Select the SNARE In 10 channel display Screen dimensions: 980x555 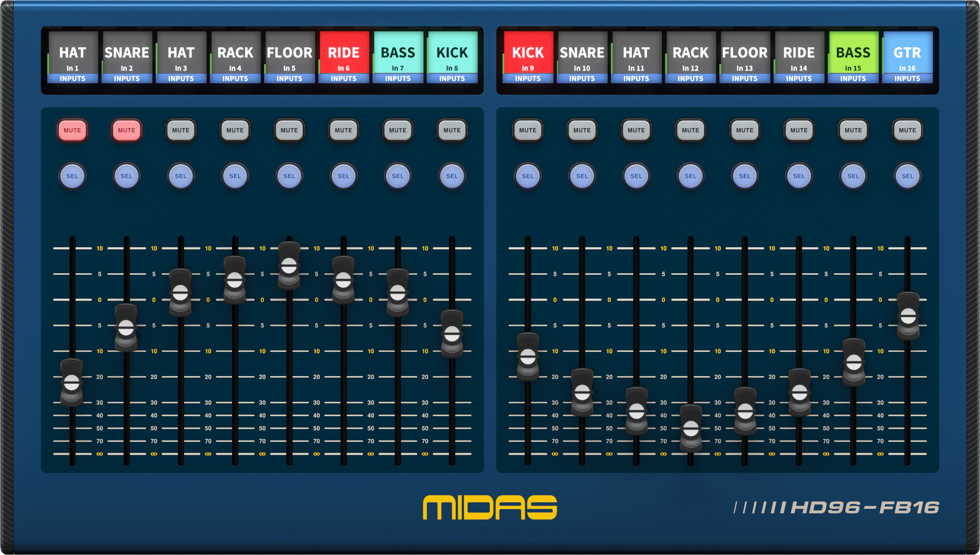(582, 56)
